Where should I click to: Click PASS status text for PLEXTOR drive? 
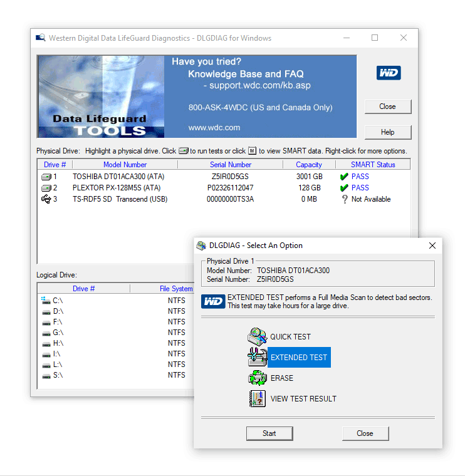pyautogui.click(x=360, y=188)
